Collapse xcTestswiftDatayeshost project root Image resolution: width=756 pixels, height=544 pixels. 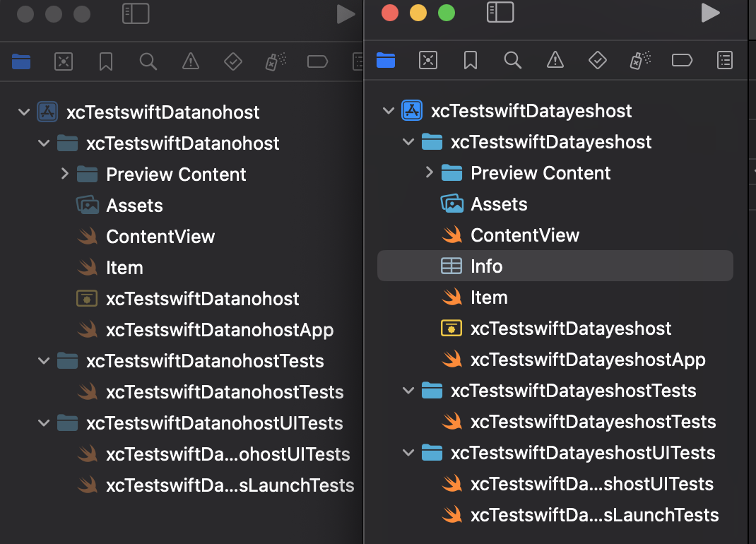(x=389, y=111)
